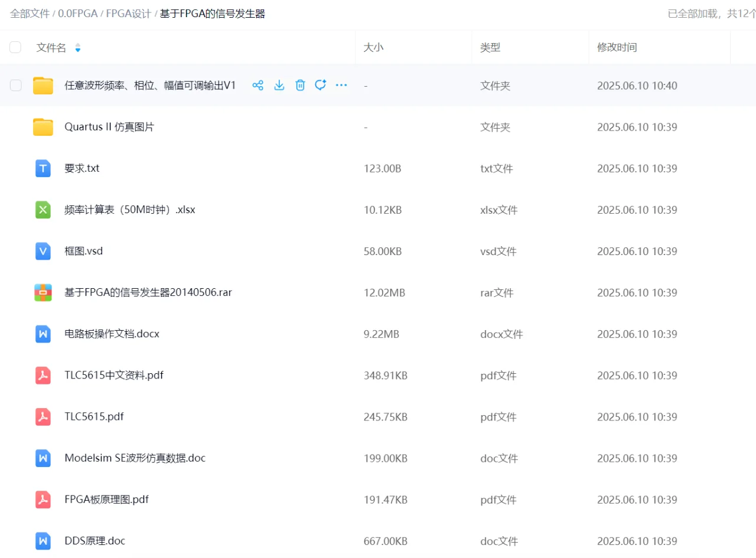
Task: Check the checkbox for 任意波形 folder row
Action: coord(15,85)
